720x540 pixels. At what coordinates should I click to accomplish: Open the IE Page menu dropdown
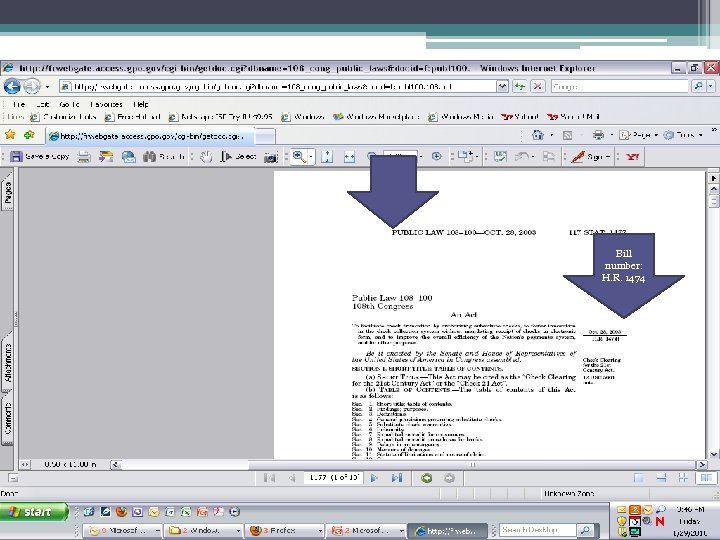point(638,135)
